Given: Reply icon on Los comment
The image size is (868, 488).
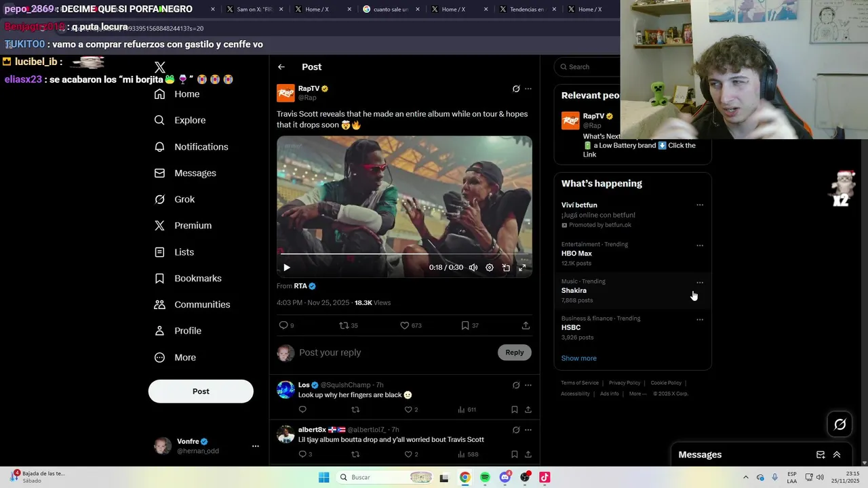Looking at the screenshot, I should (x=302, y=409).
